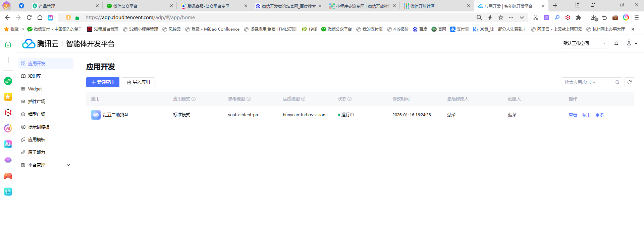644x242 pixels.
Task: Open 提示词模板 in the sidebar
Action: (46, 127)
